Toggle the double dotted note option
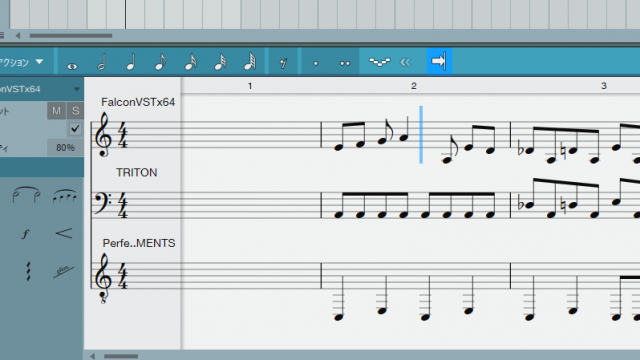 (x=345, y=63)
